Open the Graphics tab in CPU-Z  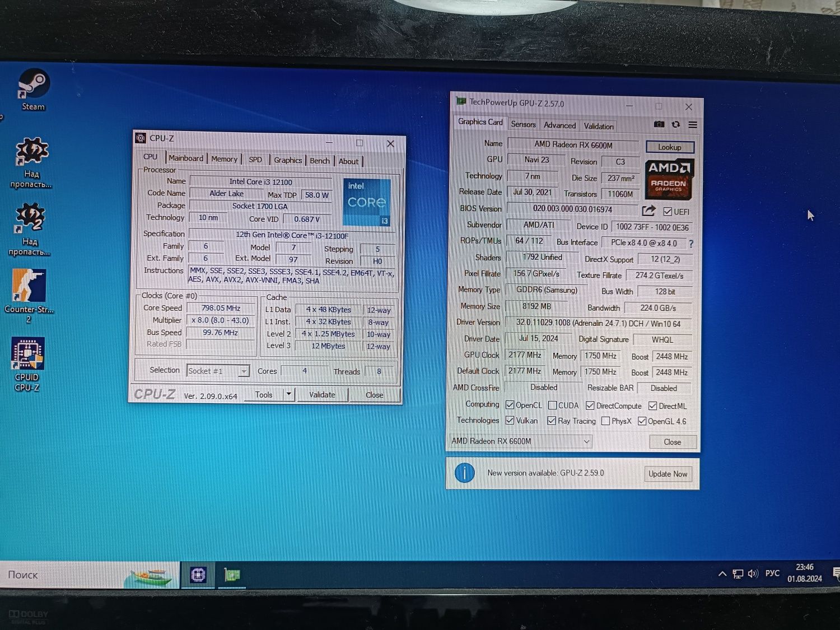coord(288,160)
